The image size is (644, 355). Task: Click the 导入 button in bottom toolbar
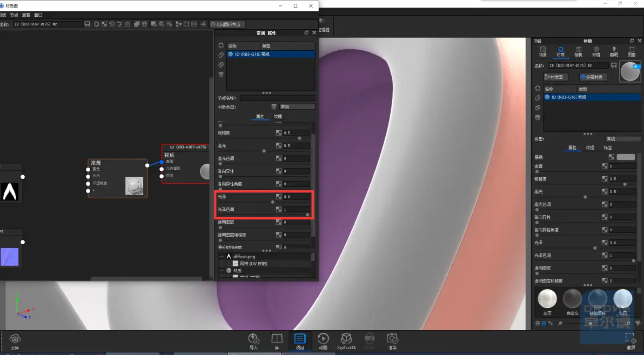[253, 341]
